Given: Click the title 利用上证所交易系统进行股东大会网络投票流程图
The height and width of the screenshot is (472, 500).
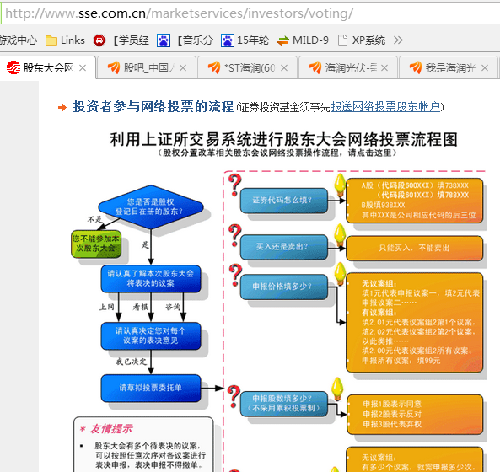Looking at the screenshot, I should [283, 139].
